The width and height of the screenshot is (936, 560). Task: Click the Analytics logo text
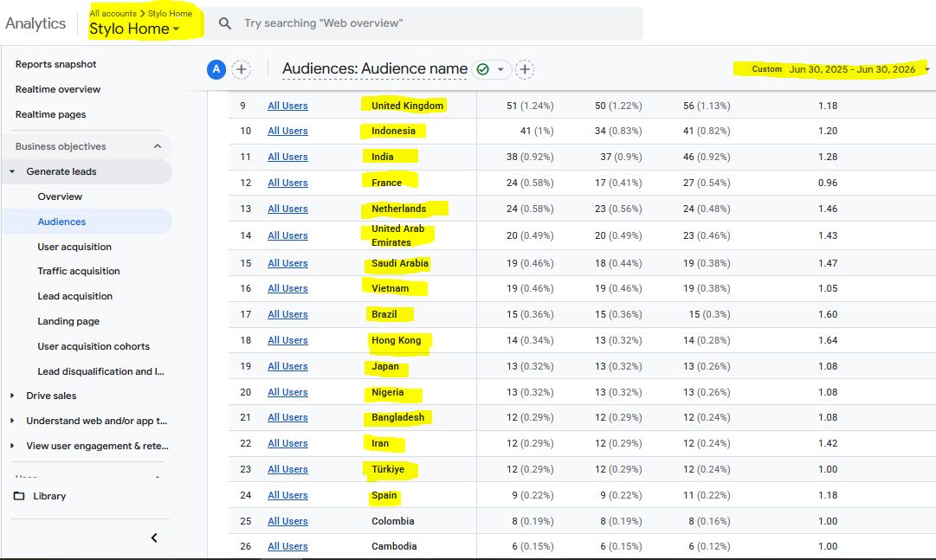(x=36, y=23)
